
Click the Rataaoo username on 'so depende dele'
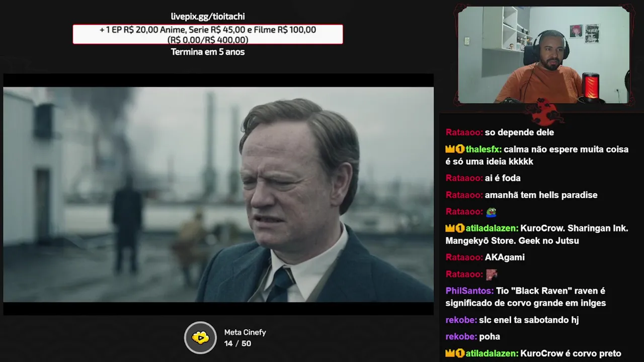464,133
